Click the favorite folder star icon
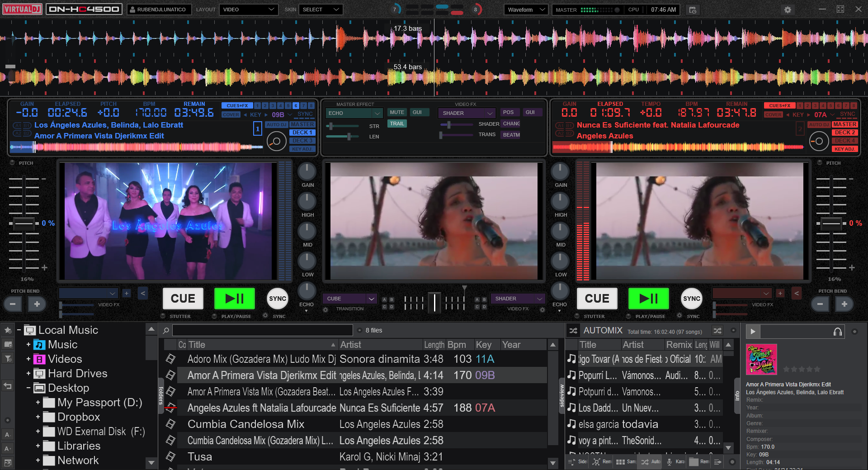The height and width of the screenshot is (470, 868). [x=8, y=330]
